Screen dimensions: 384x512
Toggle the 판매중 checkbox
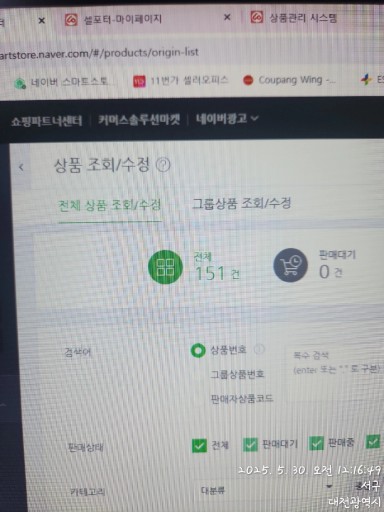[316, 443]
